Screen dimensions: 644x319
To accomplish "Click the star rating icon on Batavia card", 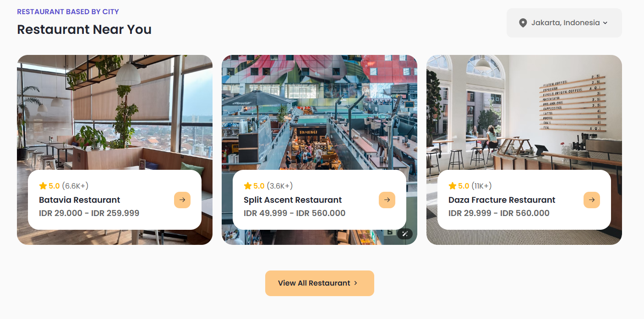I will (x=43, y=186).
